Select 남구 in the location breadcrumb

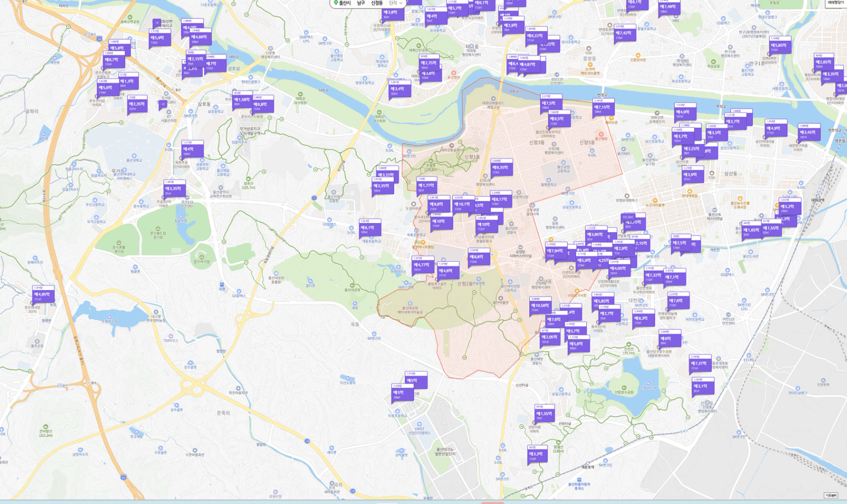(x=361, y=3)
